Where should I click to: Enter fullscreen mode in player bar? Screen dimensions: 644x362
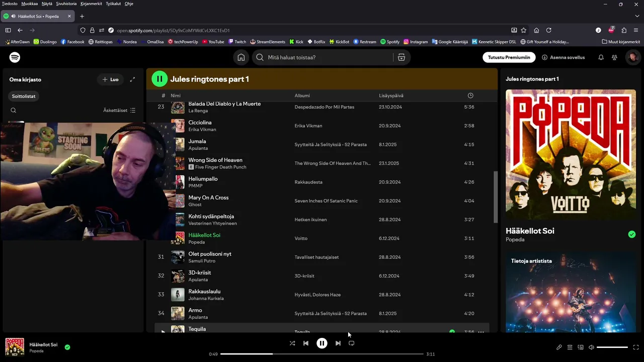pyautogui.click(x=636, y=347)
